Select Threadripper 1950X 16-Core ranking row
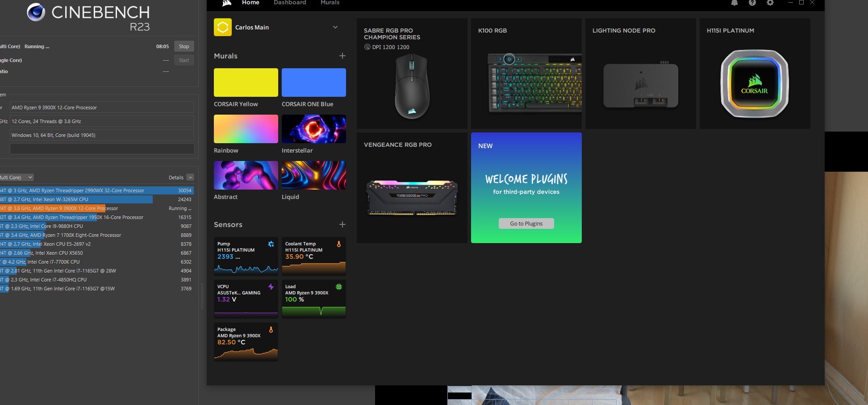This screenshot has width=868, height=405. (x=97, y=217)
